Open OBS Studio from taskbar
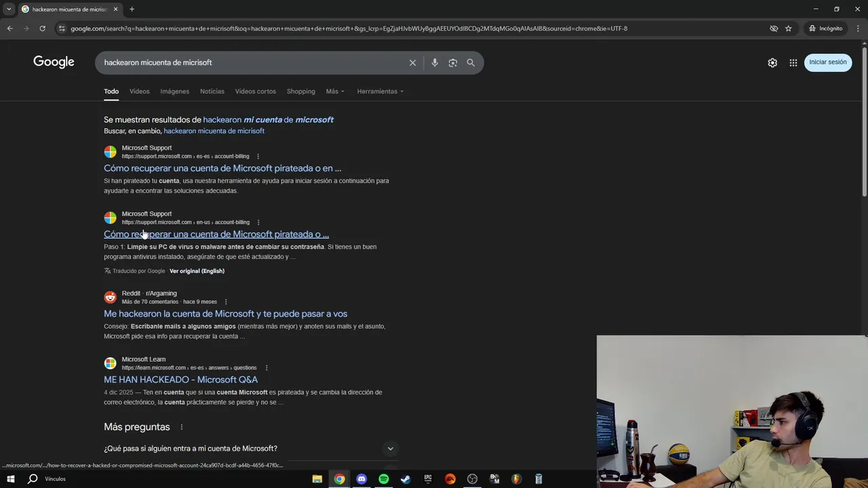Image resolution: width=868 pixels, height=488 pixels. coord(473,479)
